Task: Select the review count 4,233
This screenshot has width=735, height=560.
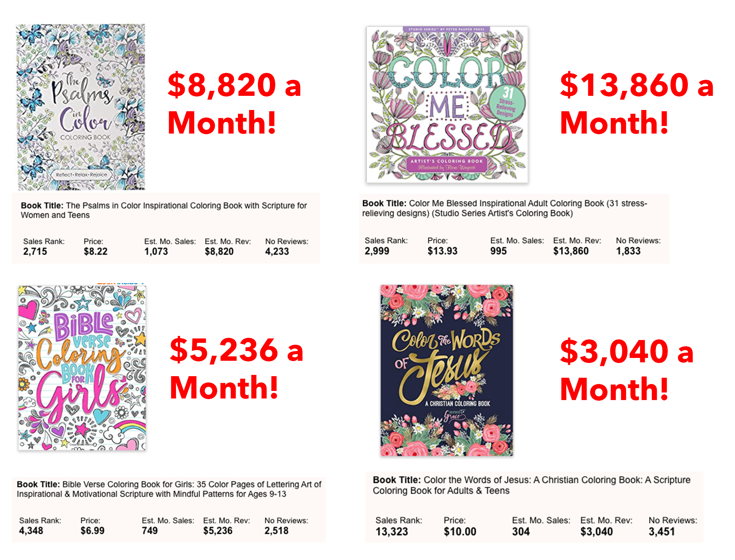Action: 277,251
